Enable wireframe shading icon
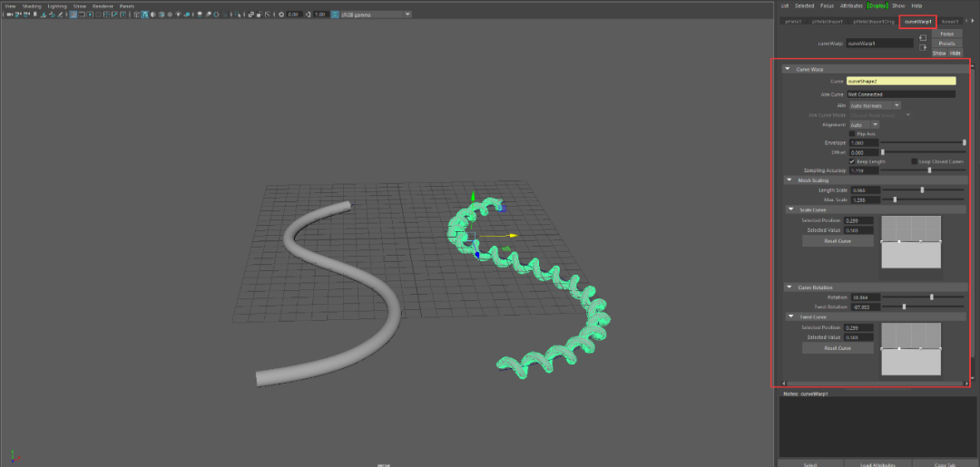Viewport: 980px width, 467px height. pos(136,14)
